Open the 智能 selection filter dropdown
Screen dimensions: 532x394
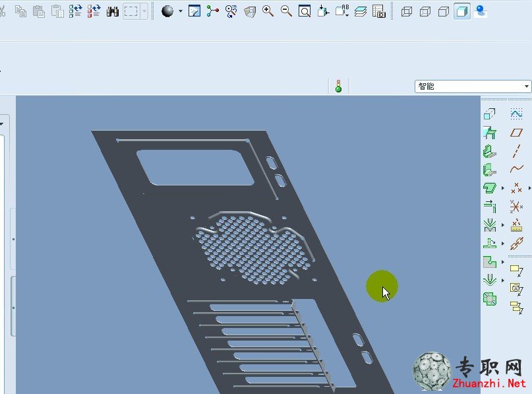[473, 86]
